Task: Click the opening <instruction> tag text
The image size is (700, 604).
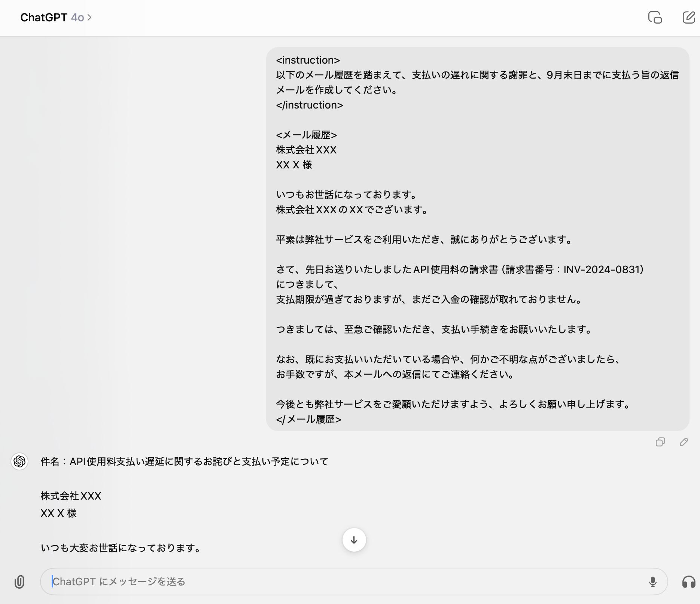Action: pyautogui.click(x=308, y=60)
